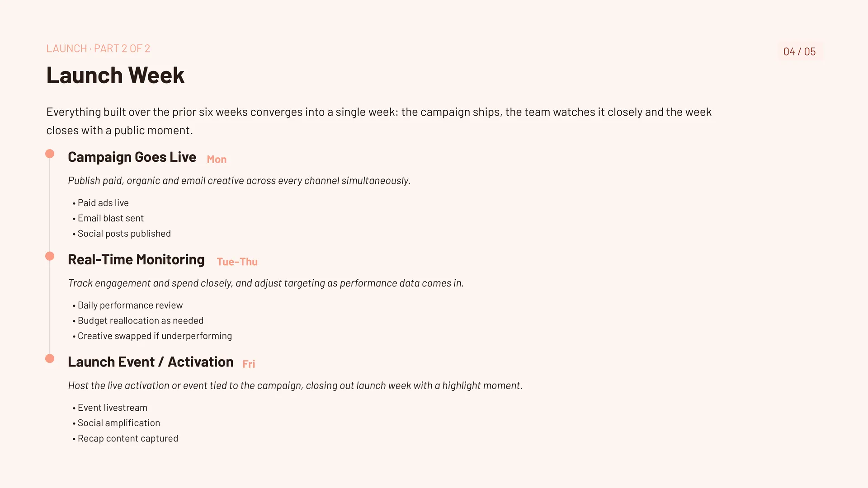Select the 04 / 05 page indicator
Screen dimensions: 868x488
(799, 52)
